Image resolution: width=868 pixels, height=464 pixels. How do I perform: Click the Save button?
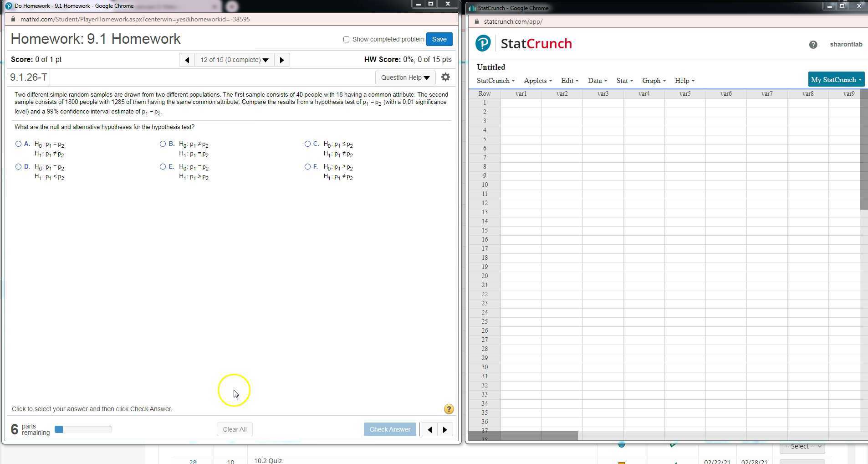[x=439, y=39]
